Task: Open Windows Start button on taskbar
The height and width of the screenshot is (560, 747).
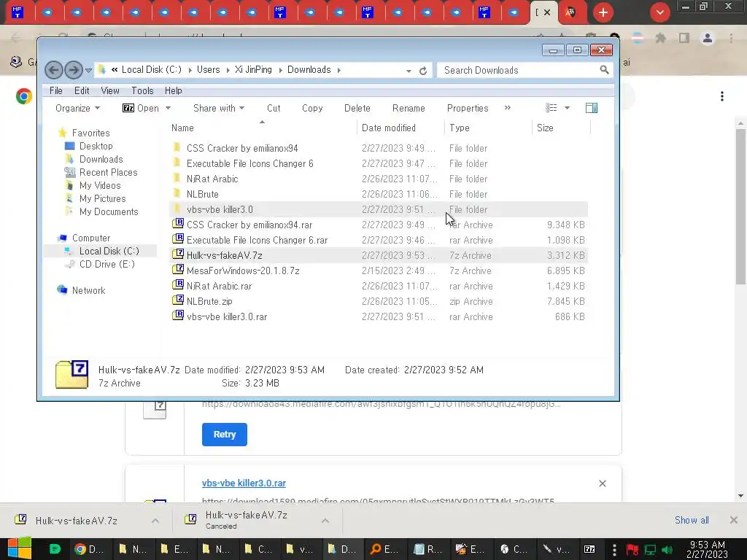Action: (x=20, y=548)
